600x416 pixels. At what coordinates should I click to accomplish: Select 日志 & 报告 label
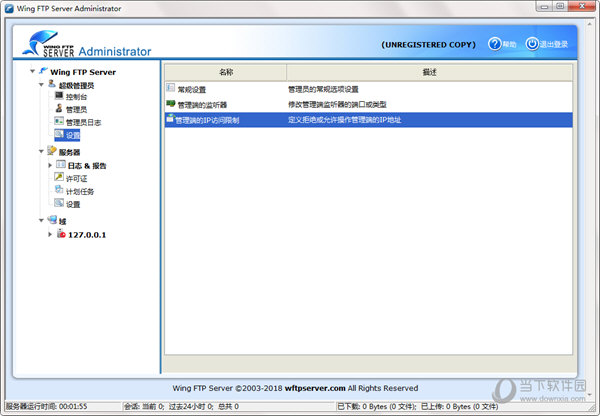click(x=87, y=166)
